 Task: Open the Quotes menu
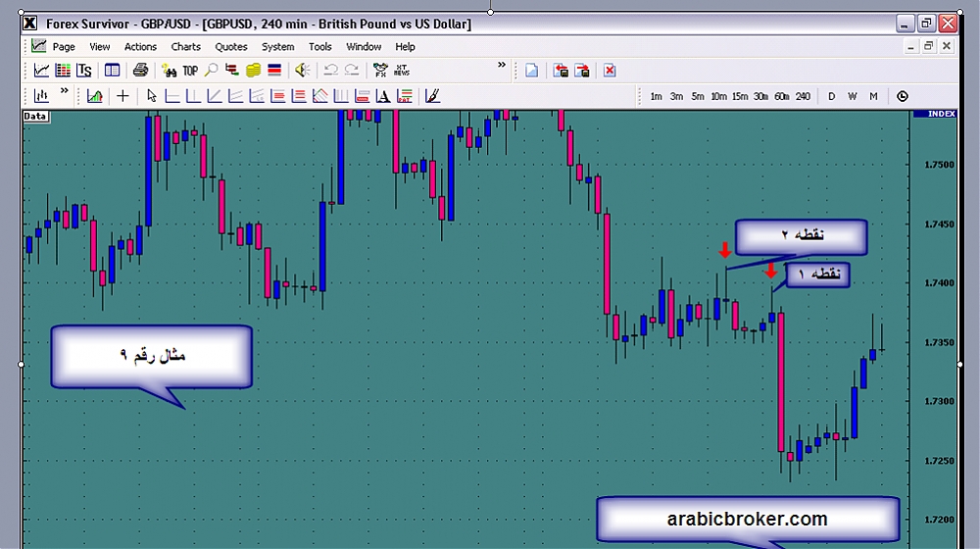[231, 46]
